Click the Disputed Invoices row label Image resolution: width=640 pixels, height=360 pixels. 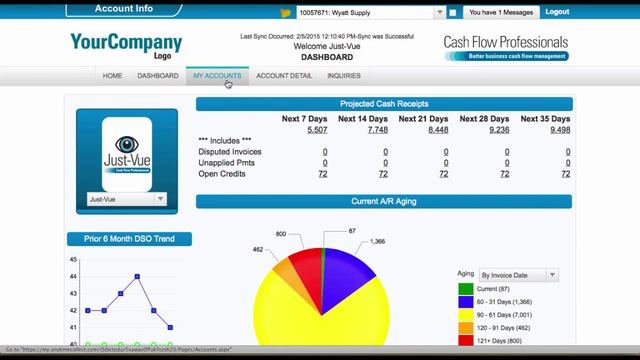(x=230, y=152)
